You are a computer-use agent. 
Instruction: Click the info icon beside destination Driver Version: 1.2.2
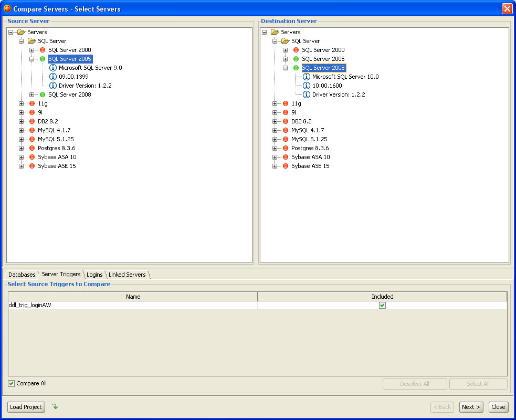(x=307, y=94)
